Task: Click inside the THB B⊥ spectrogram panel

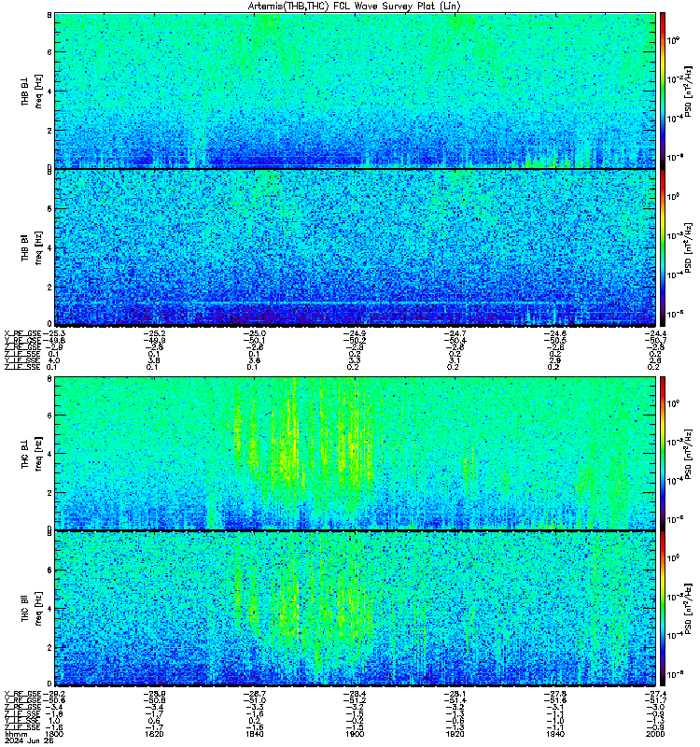Action: pos(355,91)
